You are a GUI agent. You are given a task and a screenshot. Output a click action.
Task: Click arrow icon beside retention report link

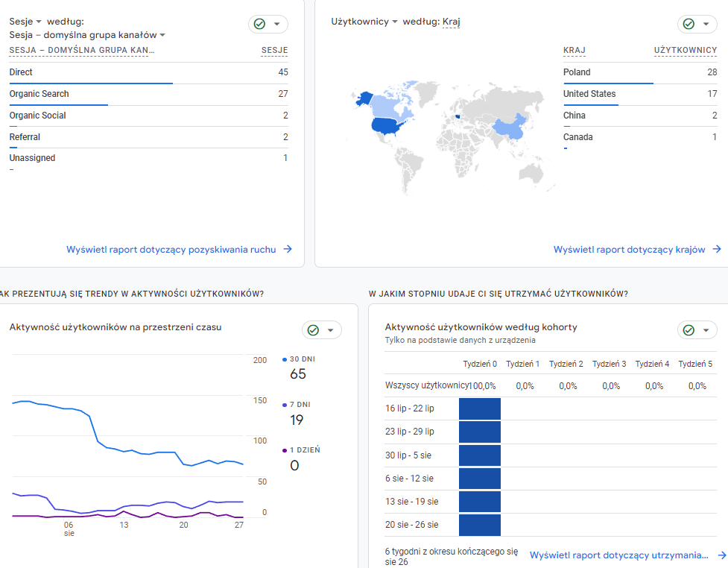tap(721, 555)
